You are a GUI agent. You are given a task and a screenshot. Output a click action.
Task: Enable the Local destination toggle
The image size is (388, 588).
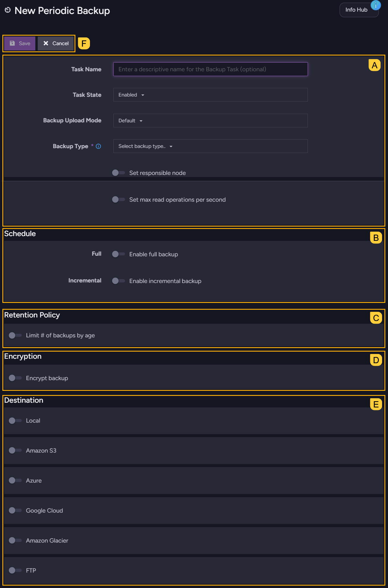pyautogui.click(x=15, y=421)
